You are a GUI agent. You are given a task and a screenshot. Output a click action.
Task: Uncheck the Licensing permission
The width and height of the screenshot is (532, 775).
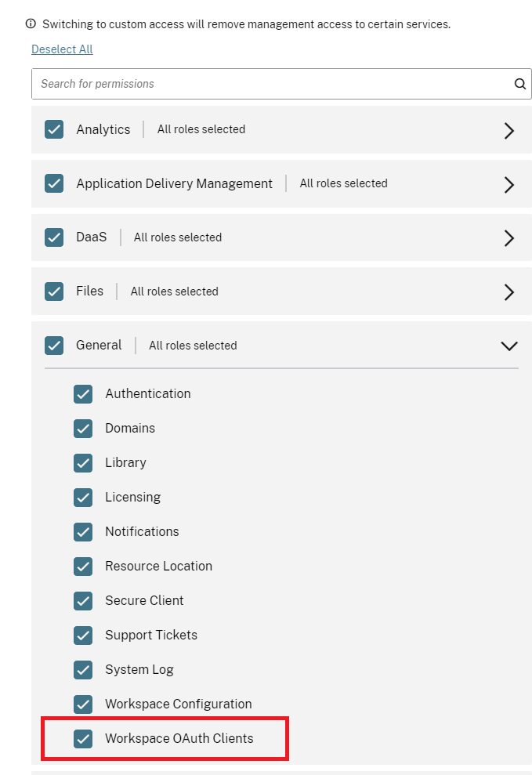(x=83, y=498)
